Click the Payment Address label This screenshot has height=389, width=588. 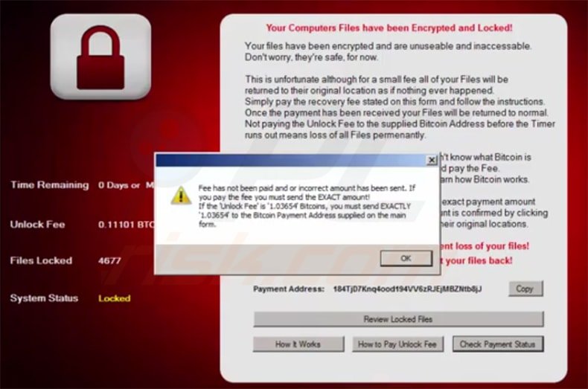click(x=288, y=289)
